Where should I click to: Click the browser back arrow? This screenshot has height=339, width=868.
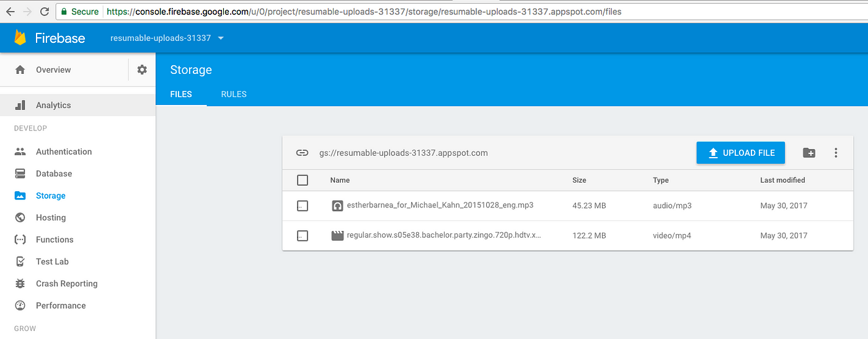[11, 12]
